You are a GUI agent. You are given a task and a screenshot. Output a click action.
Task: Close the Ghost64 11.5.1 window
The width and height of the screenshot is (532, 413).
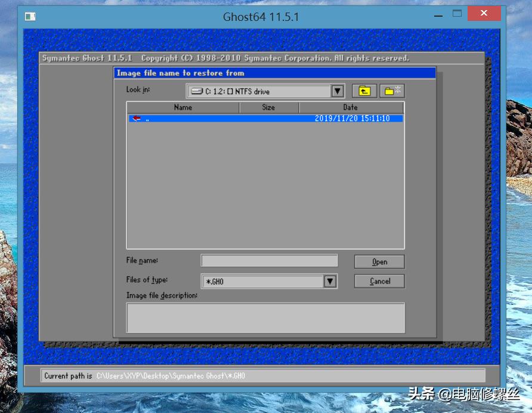[484, 13]
